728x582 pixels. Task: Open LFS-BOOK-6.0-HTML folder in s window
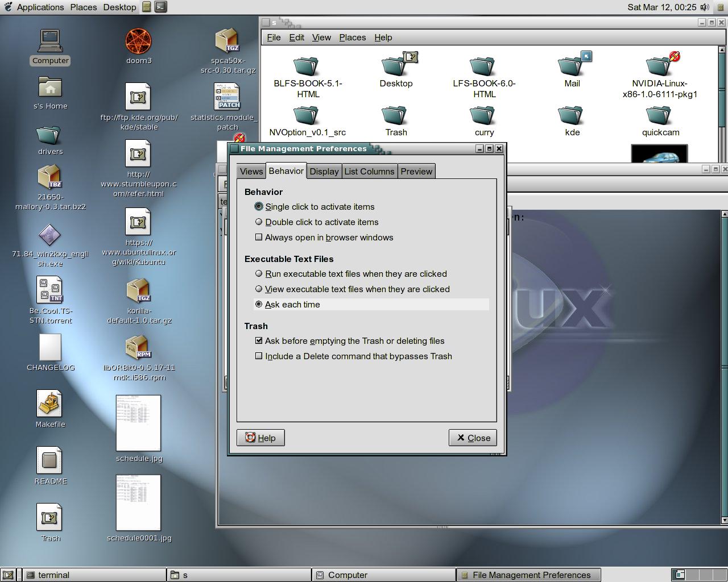click(x=483, y=66)
